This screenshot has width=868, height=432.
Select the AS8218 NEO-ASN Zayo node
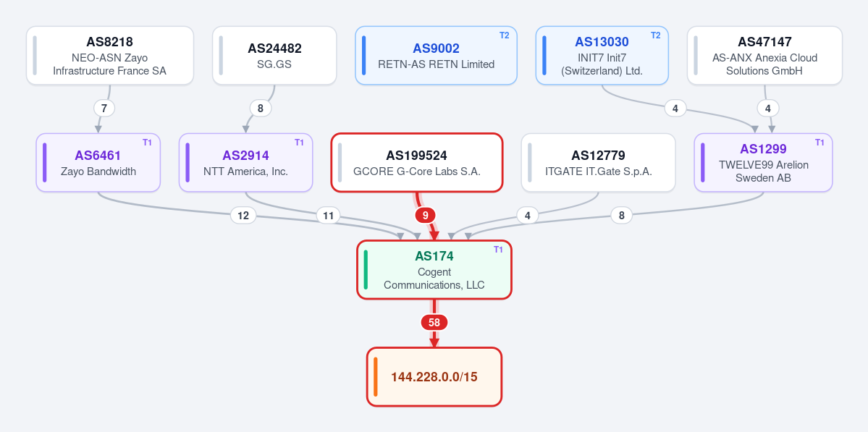click(109, 55)
